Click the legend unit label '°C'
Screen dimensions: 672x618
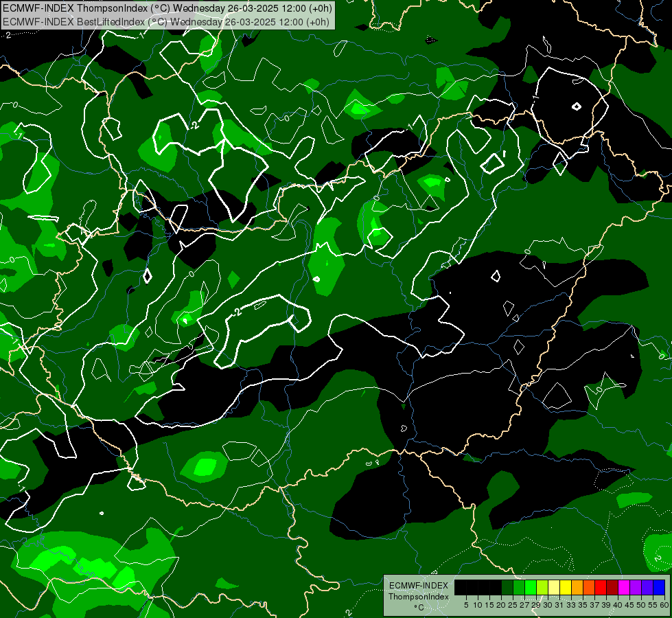pos(419,607)
